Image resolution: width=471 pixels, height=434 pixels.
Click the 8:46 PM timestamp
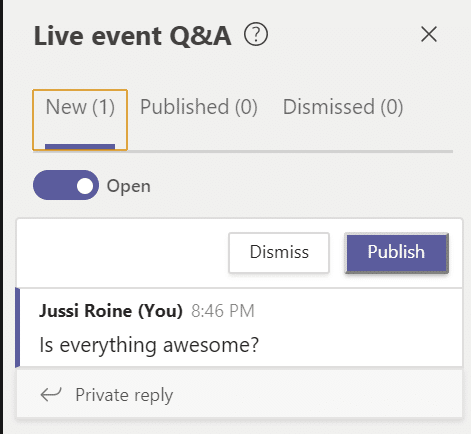[x=223, y=311]
